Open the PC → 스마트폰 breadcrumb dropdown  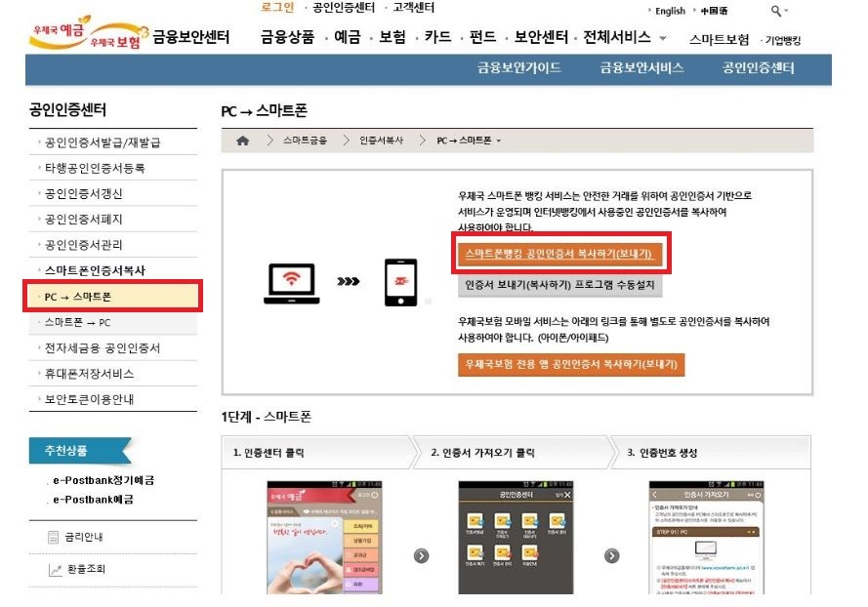tap(498, 142)
